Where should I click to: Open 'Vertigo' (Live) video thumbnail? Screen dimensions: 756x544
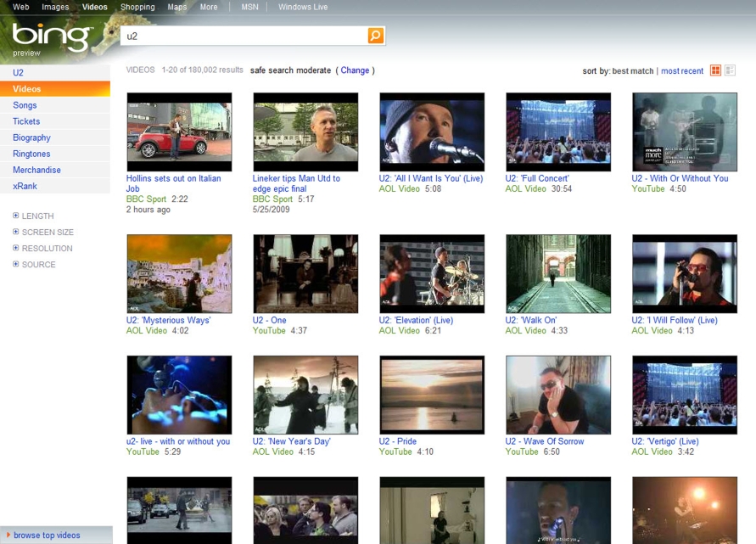(x=685, y=395)
